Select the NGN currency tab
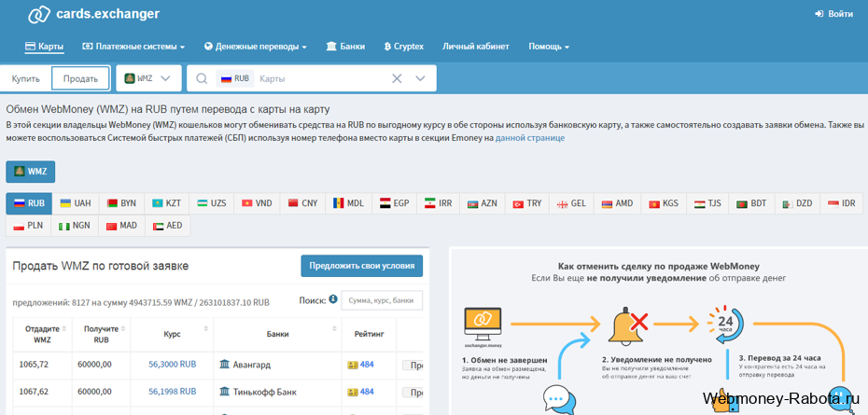This screenshot has width=868, height=415. [x=74, y=226]
